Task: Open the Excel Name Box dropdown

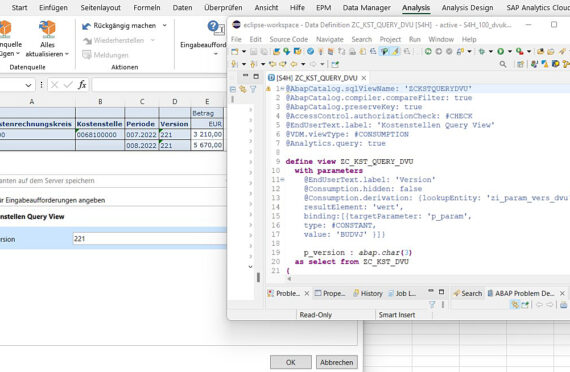Action: pyautogui.click(x=28, y=85)
